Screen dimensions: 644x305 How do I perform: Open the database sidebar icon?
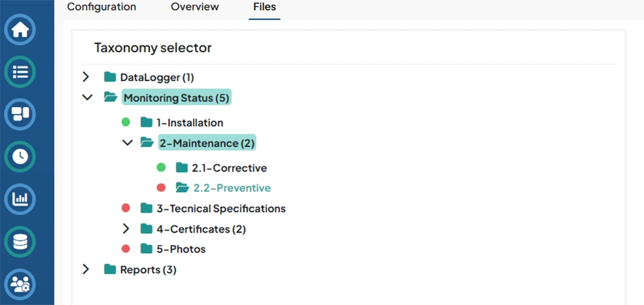[20, 241]
